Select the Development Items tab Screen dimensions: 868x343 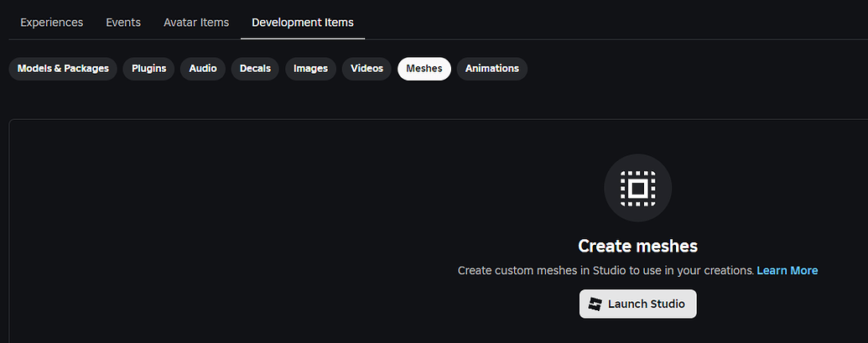coord(303,23)
